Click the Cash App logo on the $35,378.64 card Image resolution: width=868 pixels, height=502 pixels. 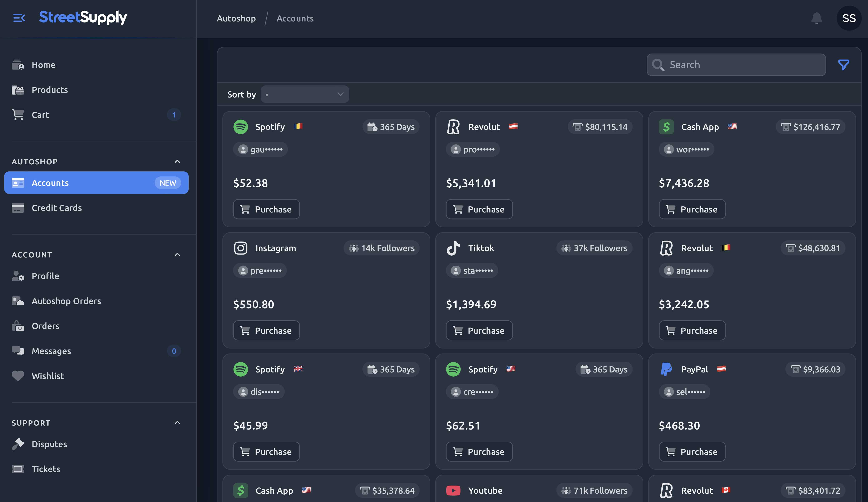point(241,490)
